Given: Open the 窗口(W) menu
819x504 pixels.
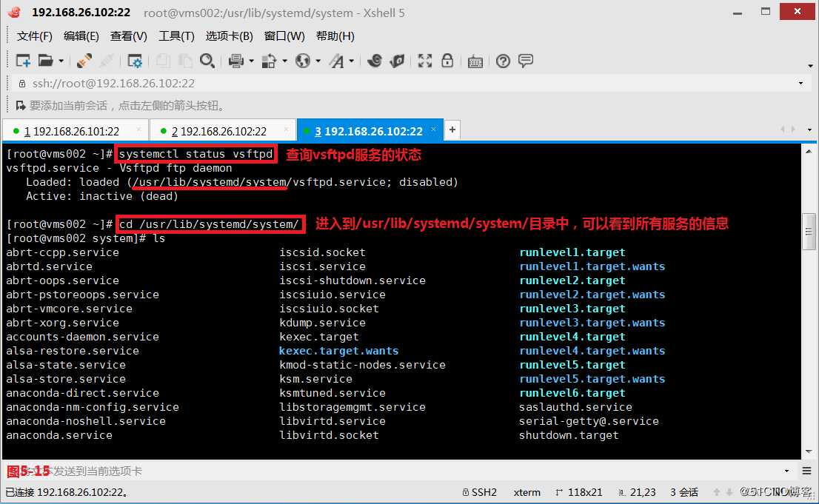Looking at the screenshot, I should click(x=284, y=36).
